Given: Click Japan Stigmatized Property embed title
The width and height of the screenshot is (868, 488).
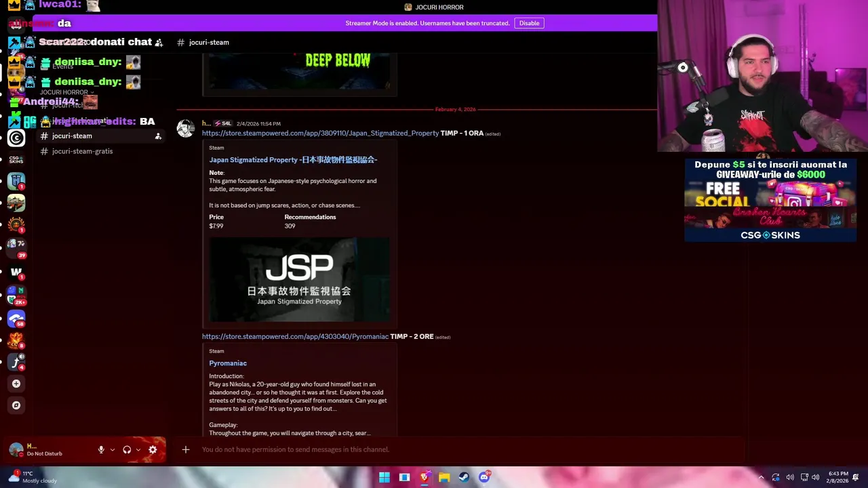Looking at the screenshot, I should pos(293,160).
